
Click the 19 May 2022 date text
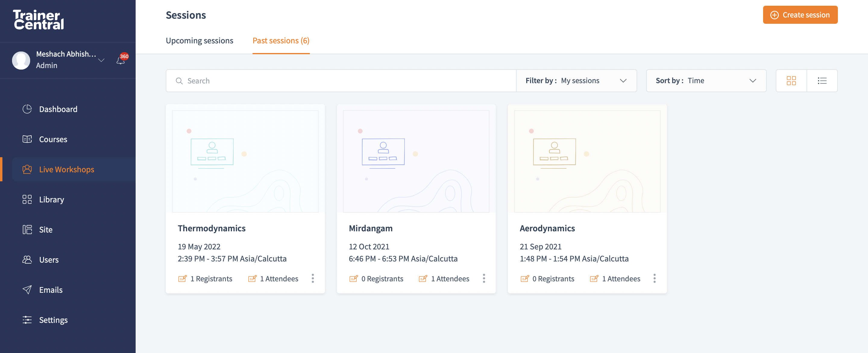point(199,247)
